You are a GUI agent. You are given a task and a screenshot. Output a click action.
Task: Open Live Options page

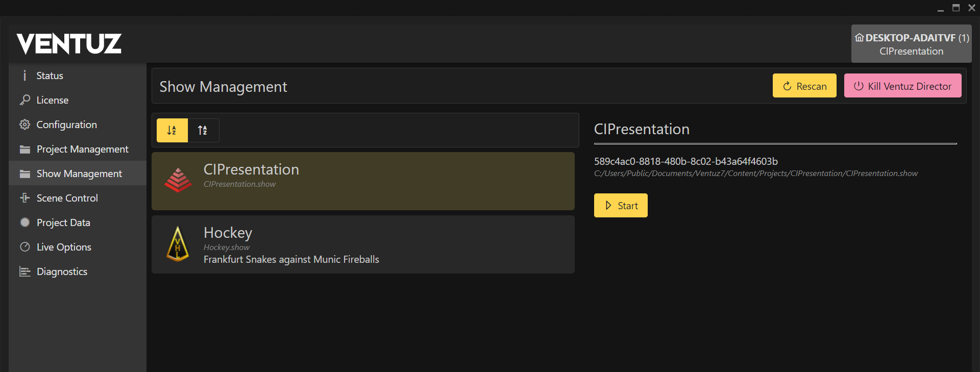pyautogui.click(x=64, y=247)
